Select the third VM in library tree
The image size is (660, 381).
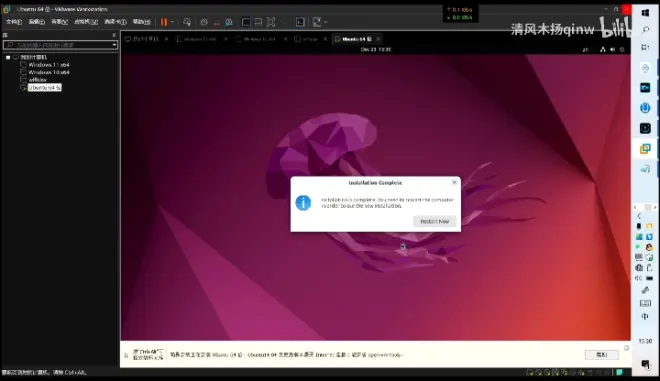click(37, 80)
